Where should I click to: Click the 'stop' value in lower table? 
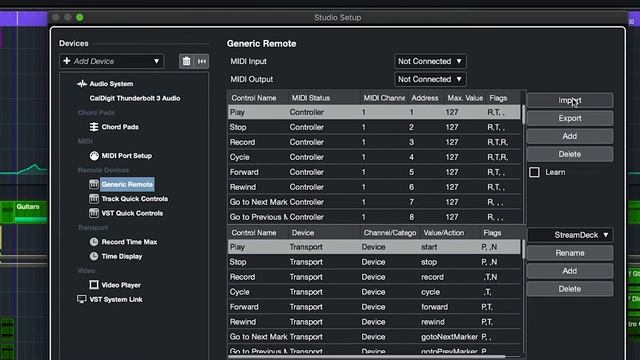pos(429,262)
